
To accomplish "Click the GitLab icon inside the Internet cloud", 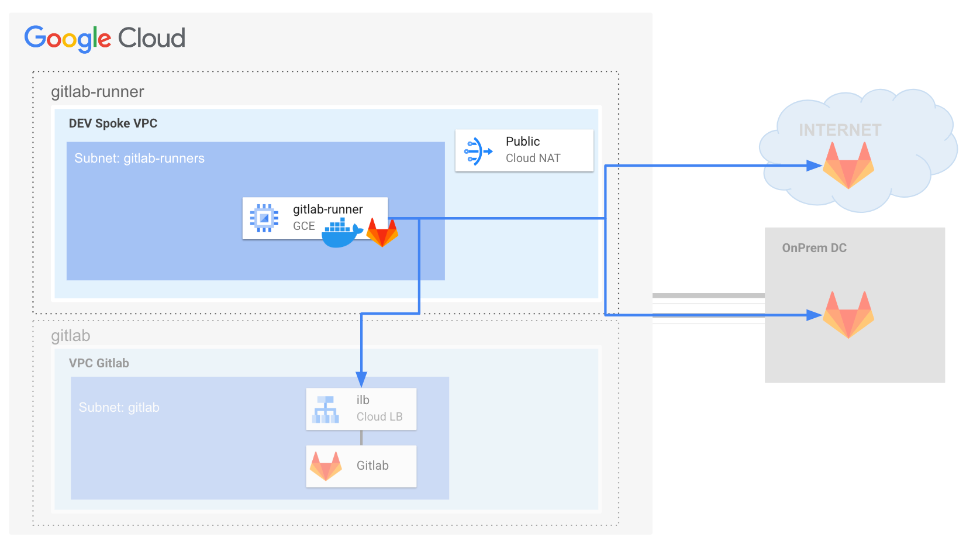I will click(848, 166).
